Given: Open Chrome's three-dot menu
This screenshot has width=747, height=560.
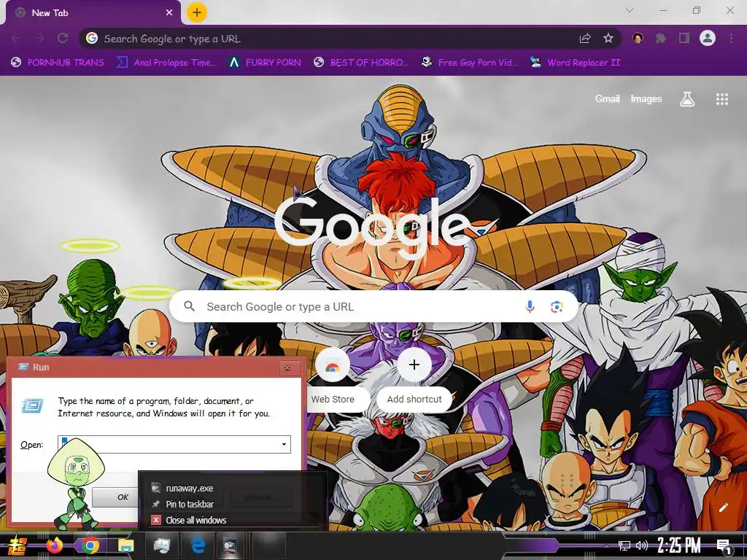Looking at the screenshot, I should pyautogui.click(x=731, y=38).
